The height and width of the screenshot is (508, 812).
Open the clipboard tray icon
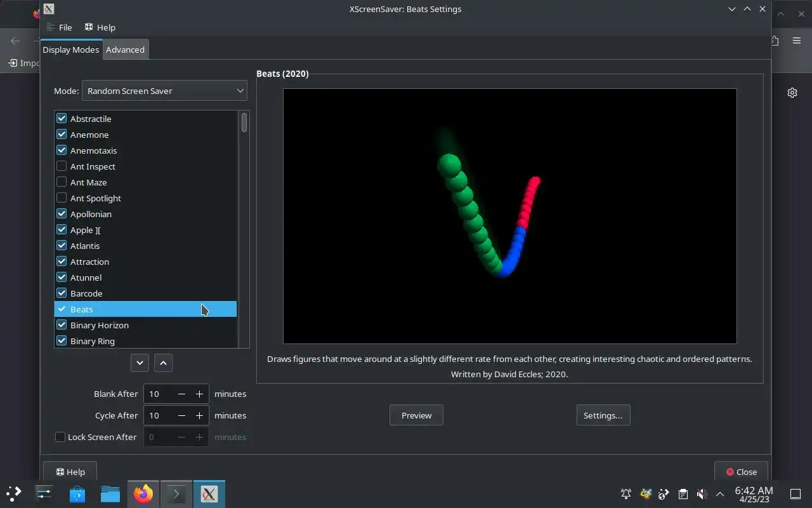click(683, 493)
